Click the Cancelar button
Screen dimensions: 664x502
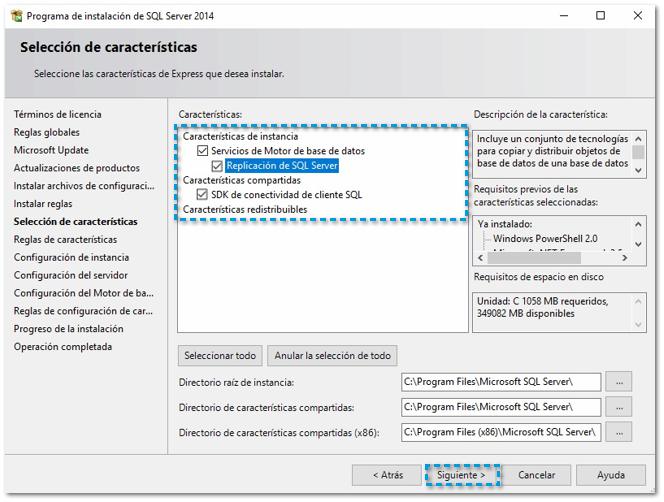(536, 475)
